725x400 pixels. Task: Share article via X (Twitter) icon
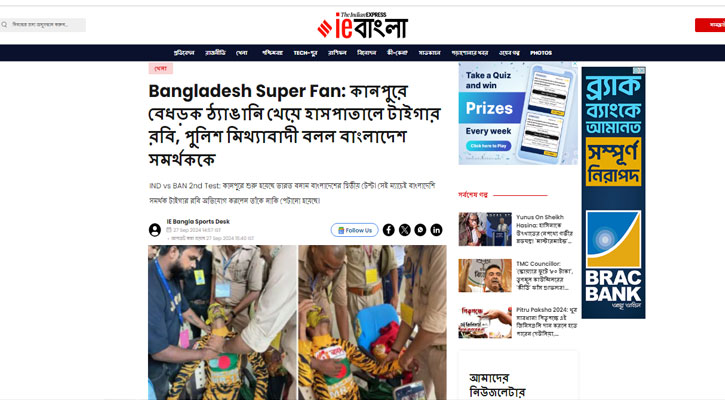click(405, 230)
